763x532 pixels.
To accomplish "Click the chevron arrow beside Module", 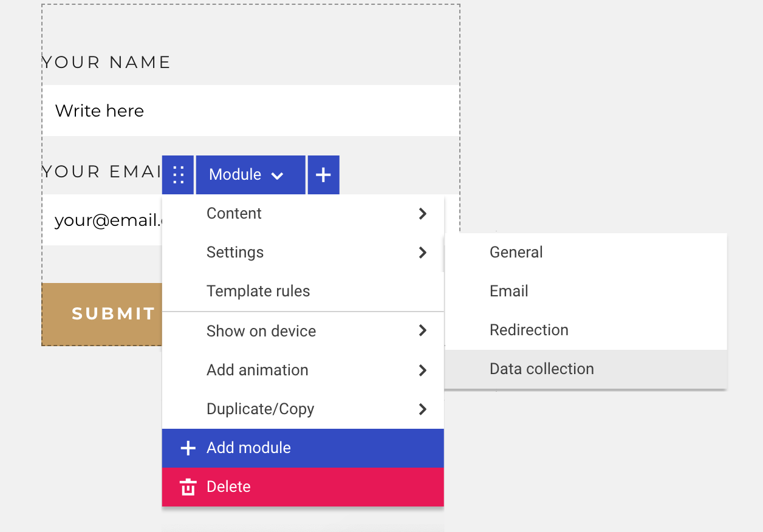I will (x=277, y=176).
